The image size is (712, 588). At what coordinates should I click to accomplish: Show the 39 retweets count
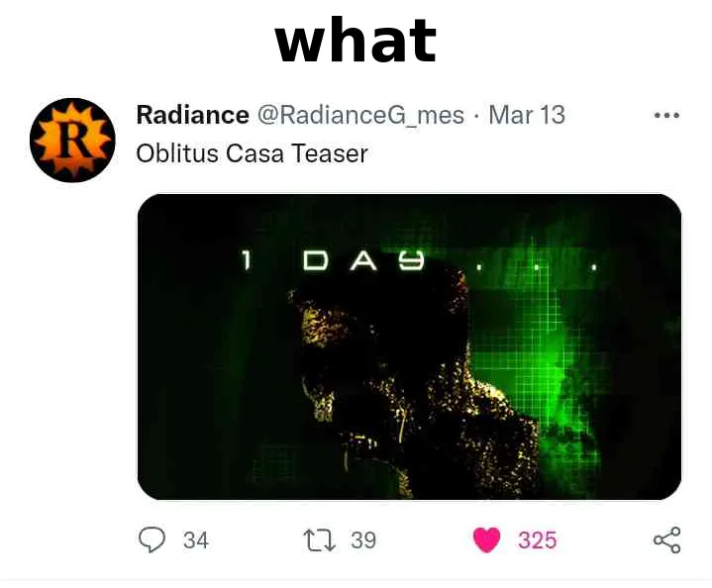pyautogui.click(x=363, y=540)
